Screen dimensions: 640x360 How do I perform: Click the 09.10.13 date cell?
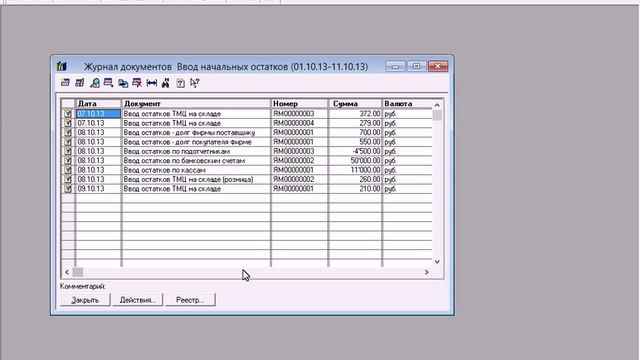click(x=98, y=189)
